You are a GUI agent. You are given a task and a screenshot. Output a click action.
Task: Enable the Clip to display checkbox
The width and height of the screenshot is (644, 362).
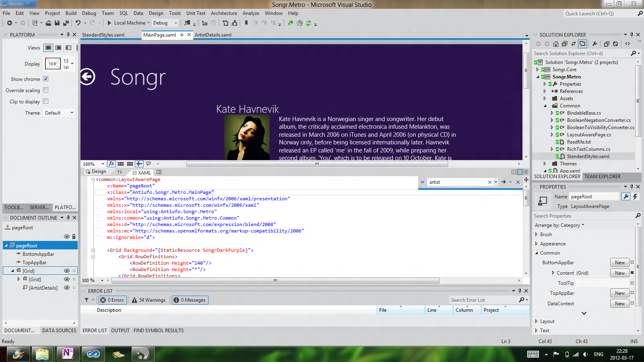tap(46, 101)
